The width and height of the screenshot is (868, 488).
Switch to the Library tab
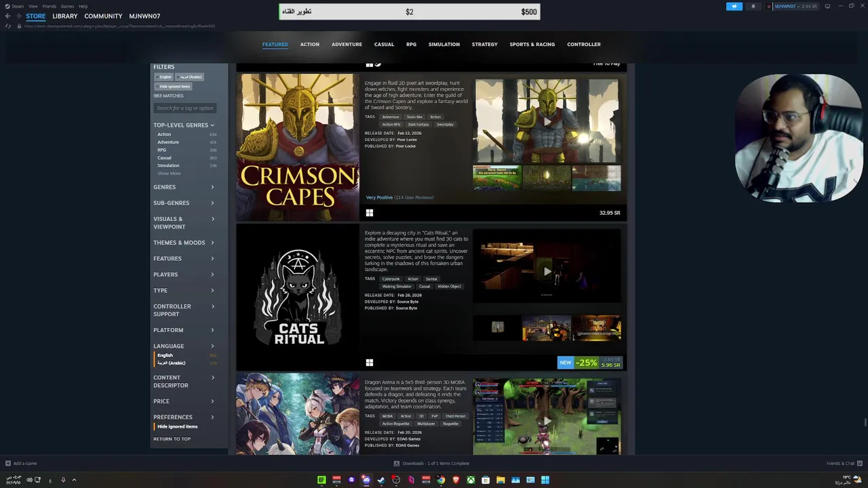[x=65, y=16]
